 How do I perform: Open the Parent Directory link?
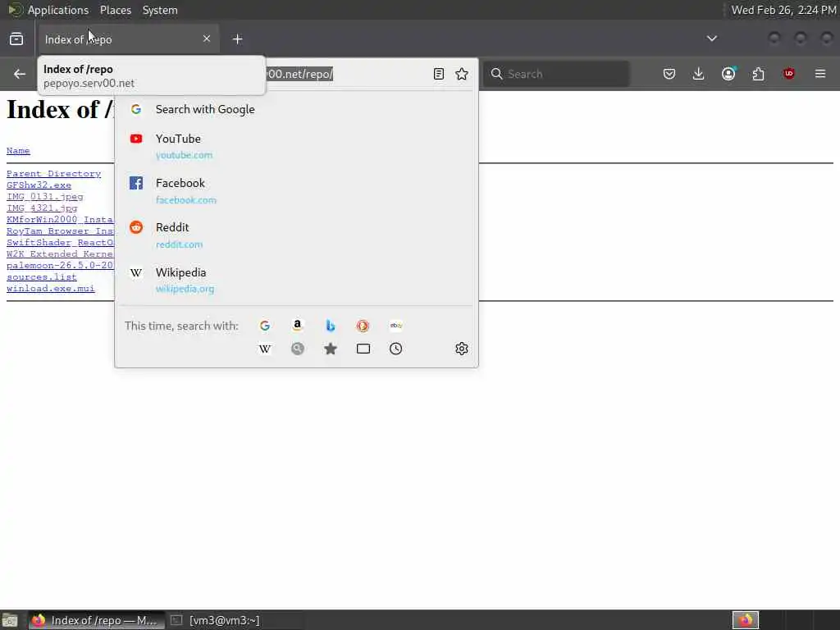53,174
